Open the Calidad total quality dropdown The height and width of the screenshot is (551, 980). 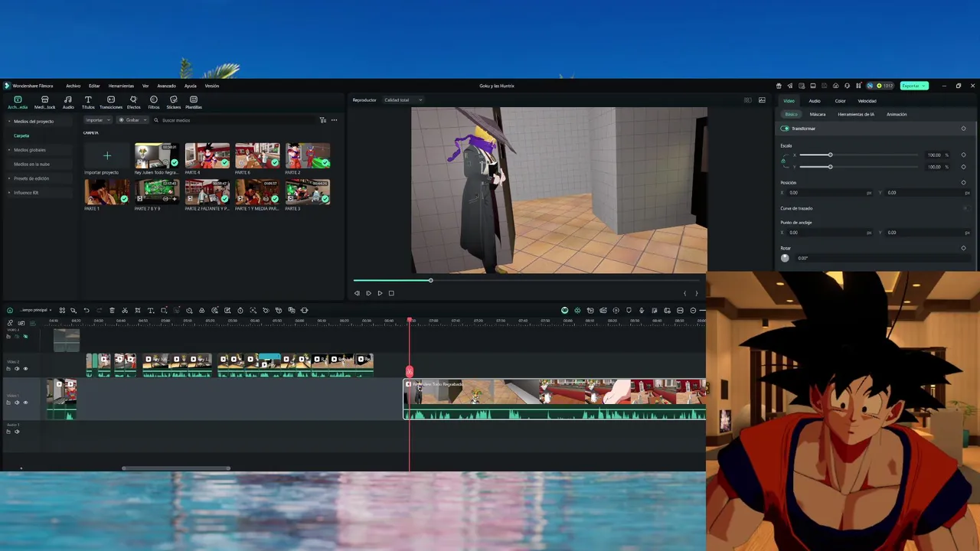pos(403,100)
